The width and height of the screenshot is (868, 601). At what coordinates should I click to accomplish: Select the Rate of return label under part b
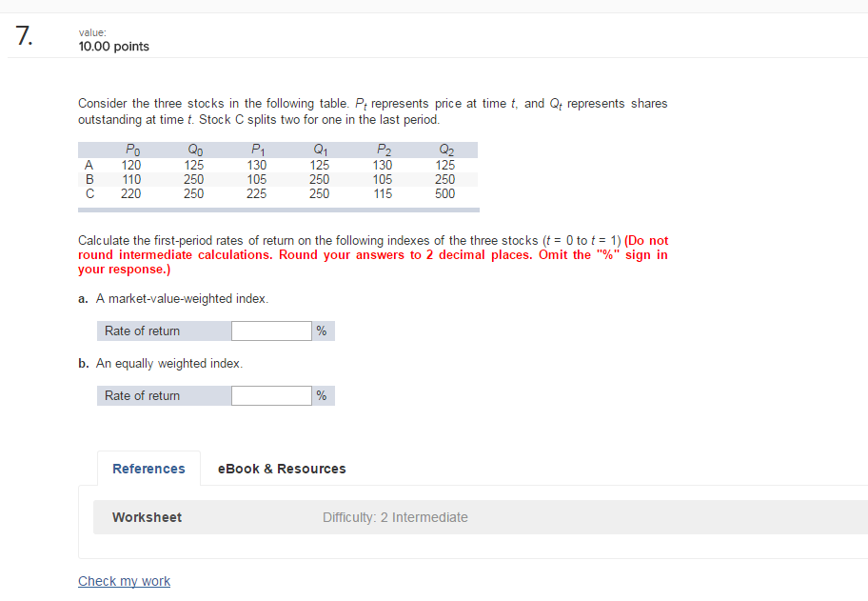click(x=143, y=395)
